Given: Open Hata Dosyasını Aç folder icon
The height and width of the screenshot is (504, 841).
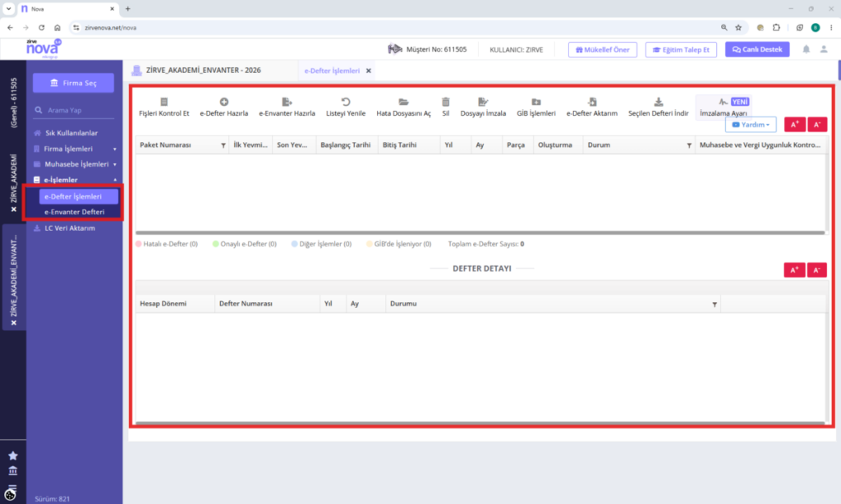Looking at the screenshot, I should [x=403, y=102].
